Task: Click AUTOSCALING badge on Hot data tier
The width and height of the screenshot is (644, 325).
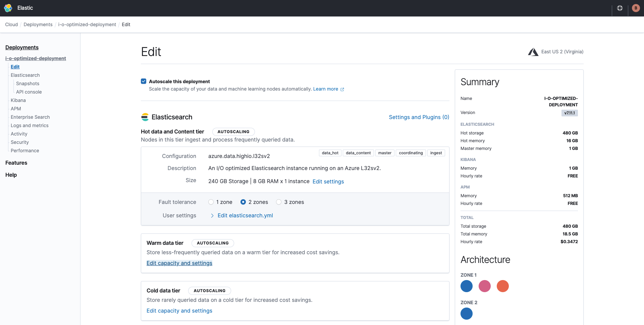Action: tap(233, 132)
